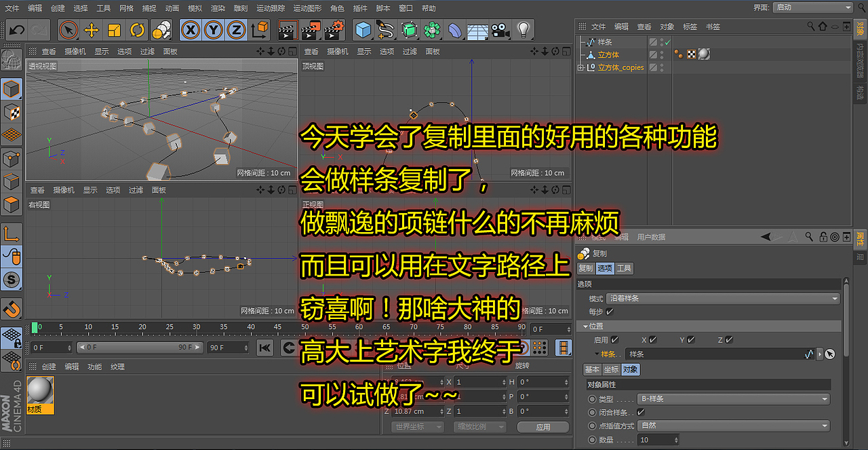Screen dimensions: 868x450
Task: Open the 内容浏览器 side tab
Action: (x=860, y=60)
